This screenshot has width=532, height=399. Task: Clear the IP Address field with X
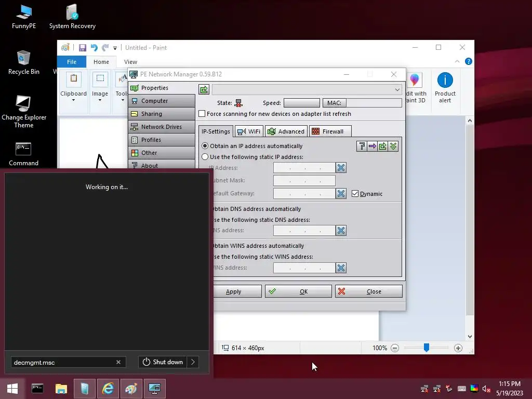[341, 168]
